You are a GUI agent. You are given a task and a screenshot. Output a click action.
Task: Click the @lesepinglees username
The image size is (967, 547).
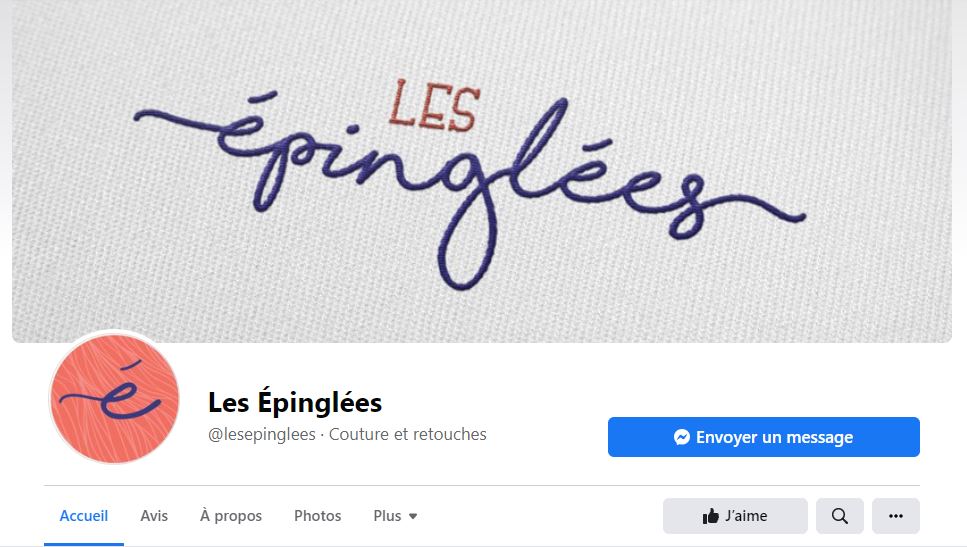coord(261,434)
